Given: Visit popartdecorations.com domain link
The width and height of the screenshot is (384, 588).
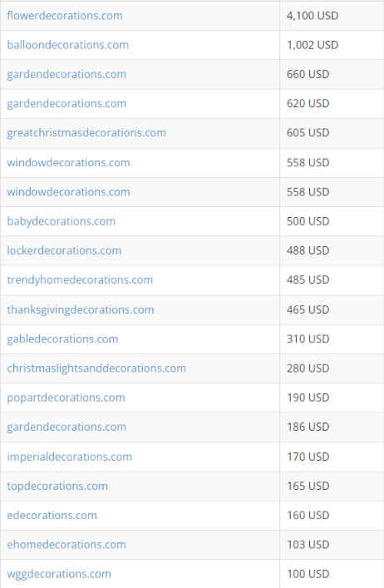Looking at the screenshot, I should [66, 398].
